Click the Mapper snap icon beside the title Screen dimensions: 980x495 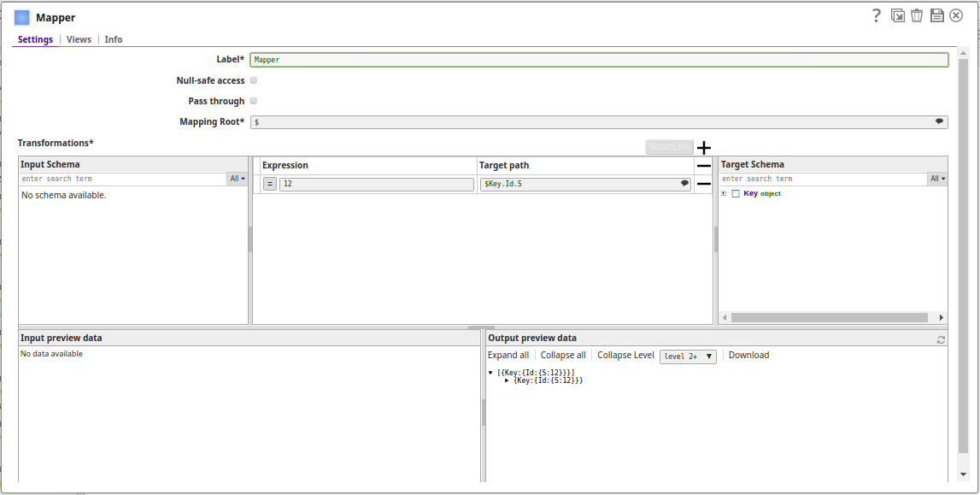point(22,17)
